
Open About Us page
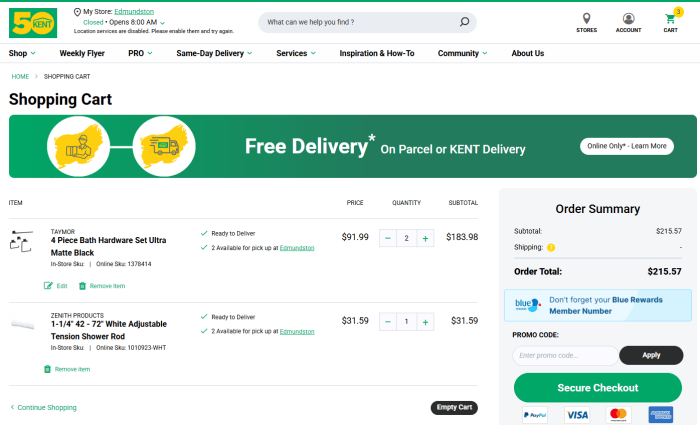[x=528, y=53]
